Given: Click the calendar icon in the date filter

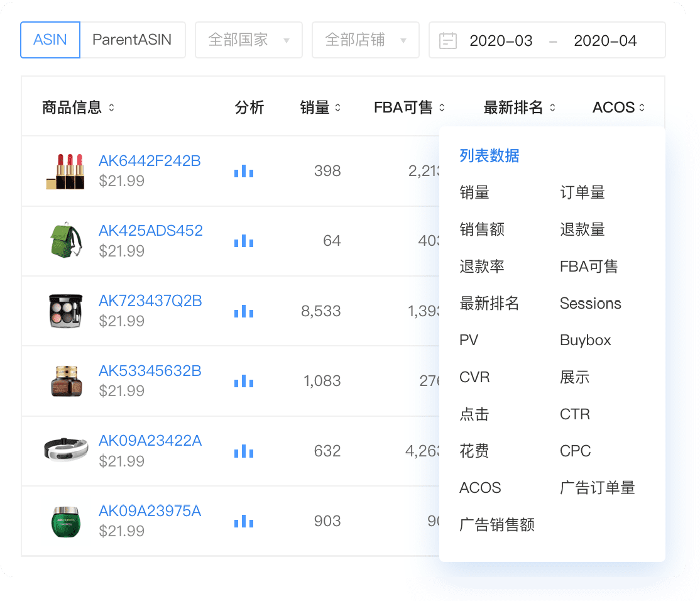Looking at the screenshot, I should (448, 40).
